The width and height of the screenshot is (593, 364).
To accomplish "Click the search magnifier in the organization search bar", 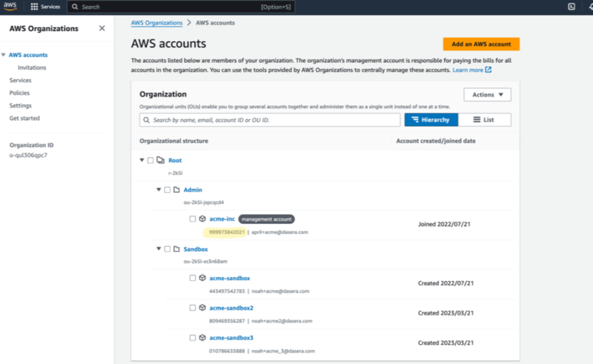I will click(146, 120).
